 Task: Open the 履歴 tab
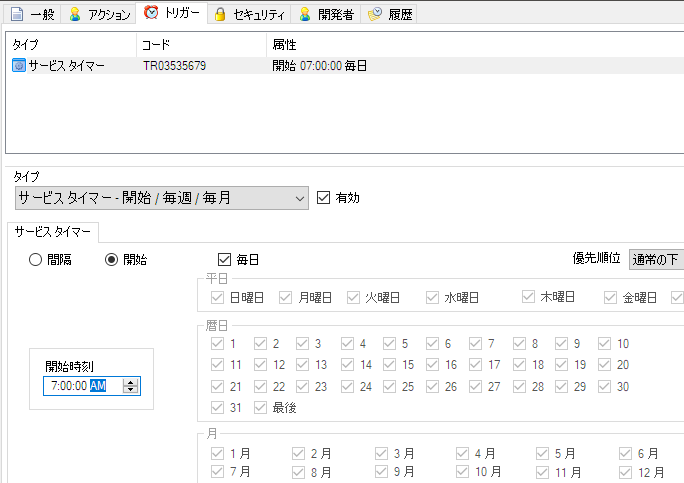click(x=389, y=14)
